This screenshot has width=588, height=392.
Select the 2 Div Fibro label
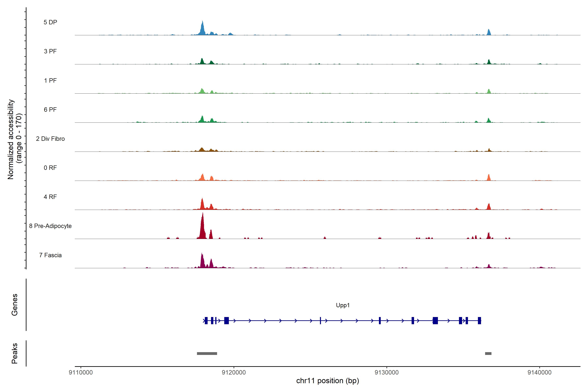(50, 139)
